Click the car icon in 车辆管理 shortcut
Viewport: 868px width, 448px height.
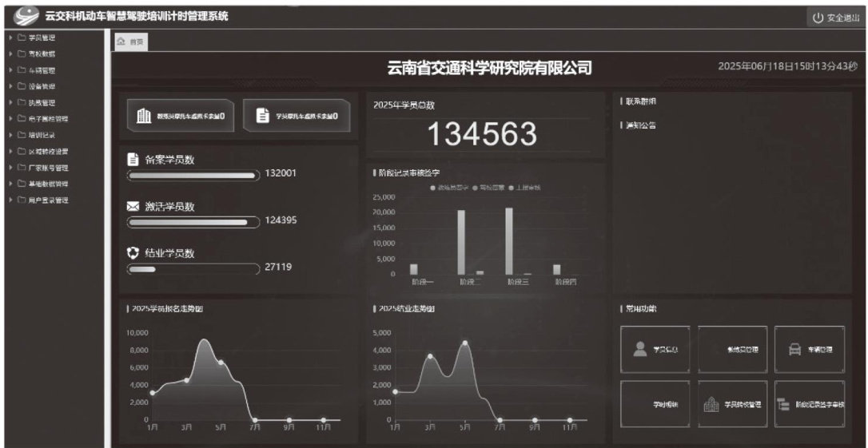click(x=795, y=349)
